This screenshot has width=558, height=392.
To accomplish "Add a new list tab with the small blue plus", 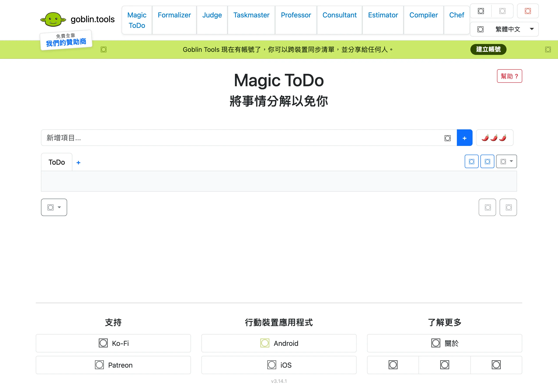I will coord(78,162).
